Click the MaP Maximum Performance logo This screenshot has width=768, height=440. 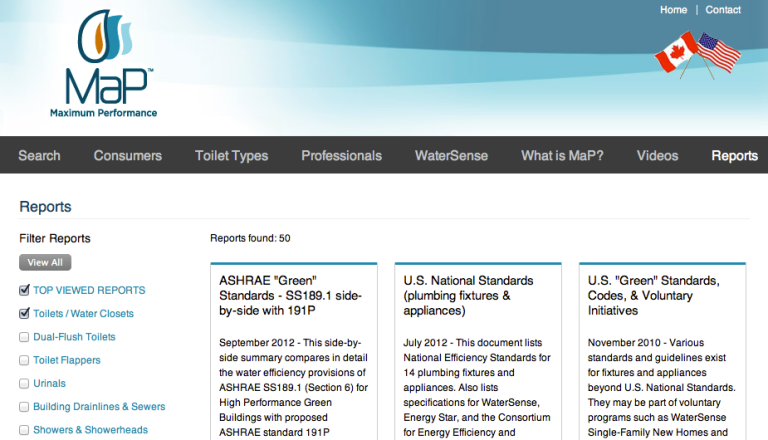(x=103, y=66)
